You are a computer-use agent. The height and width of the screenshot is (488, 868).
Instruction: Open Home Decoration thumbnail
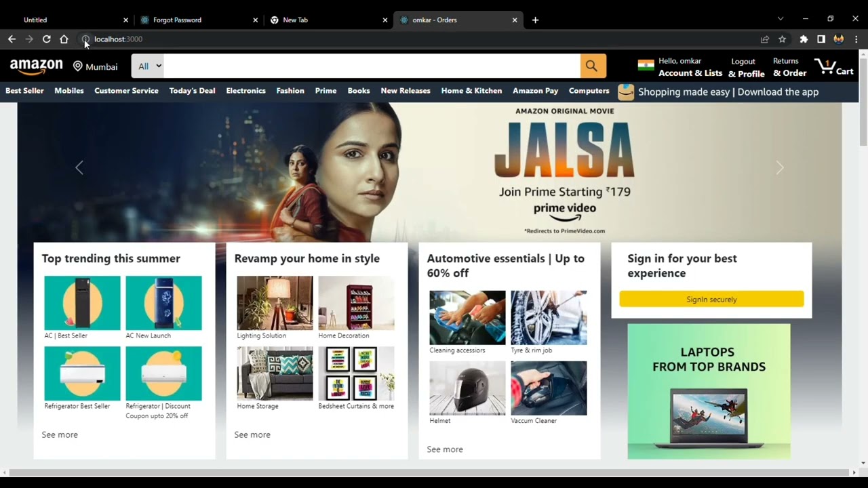pyautogui.click(x=356, y=303)
